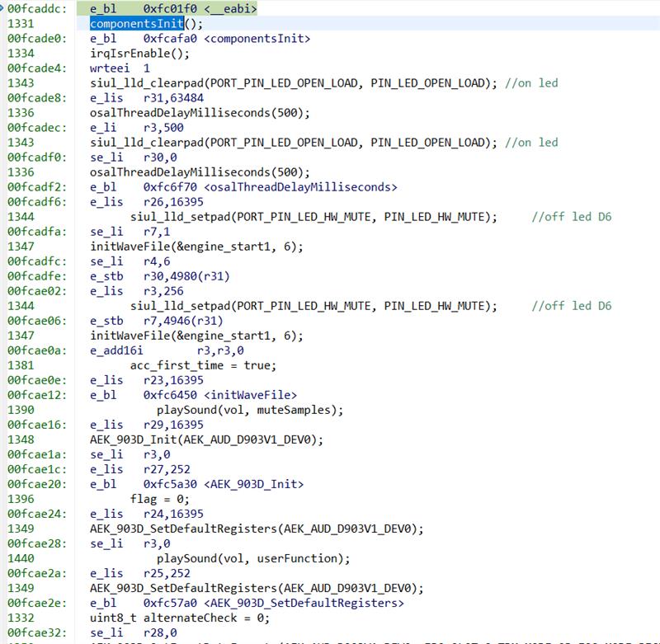
Task: Select the e_lis r27,252 instruction
Action: (139, 469)
